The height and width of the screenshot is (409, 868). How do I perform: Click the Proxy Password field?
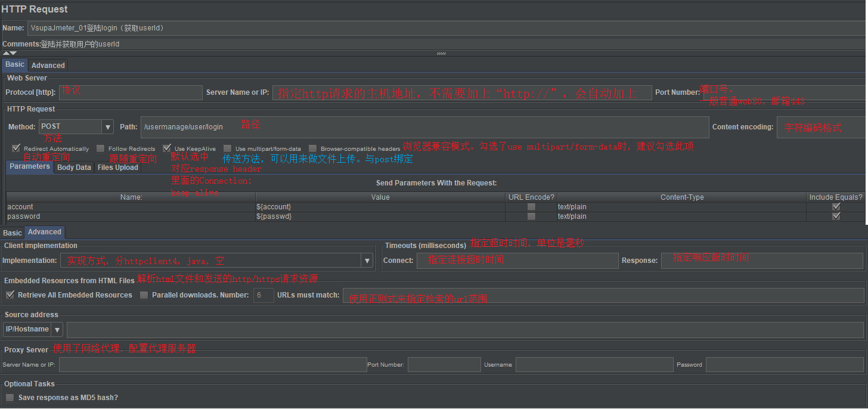pyautogui.click(x=785, y=365)
